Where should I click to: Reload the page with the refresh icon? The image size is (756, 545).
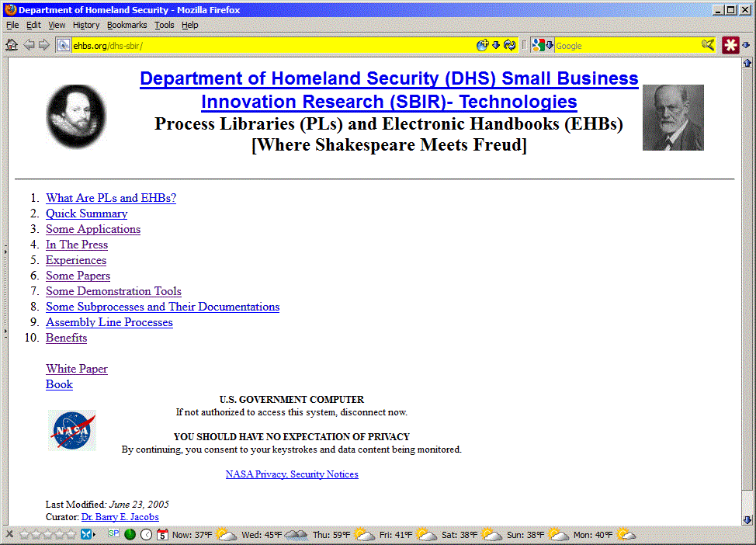tap(510, 45)
